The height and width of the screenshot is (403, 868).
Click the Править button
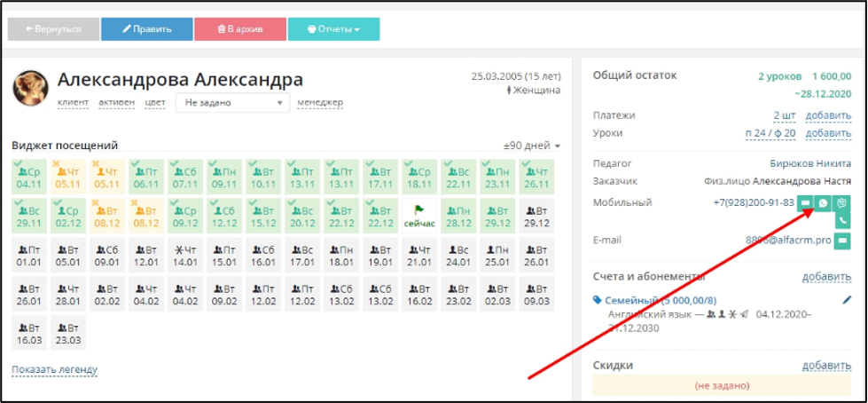(x=146, y=29)
